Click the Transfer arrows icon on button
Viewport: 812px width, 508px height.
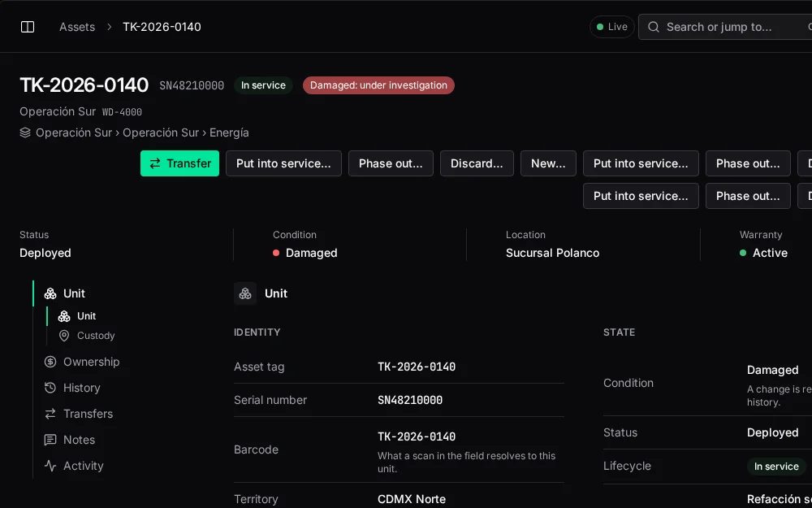[x=155, y=164]
